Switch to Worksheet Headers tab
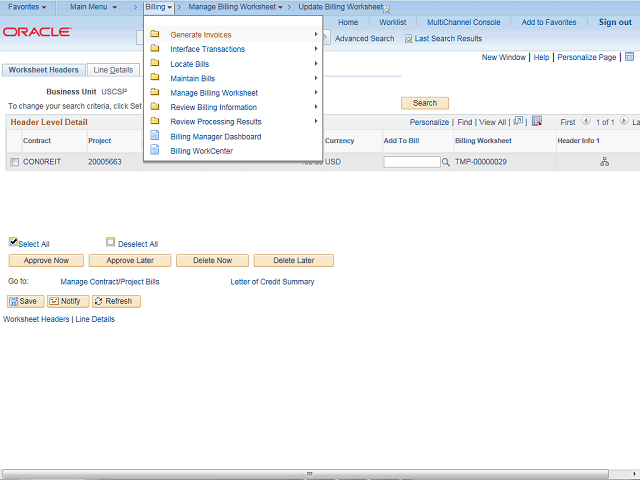 coord(43,70)
